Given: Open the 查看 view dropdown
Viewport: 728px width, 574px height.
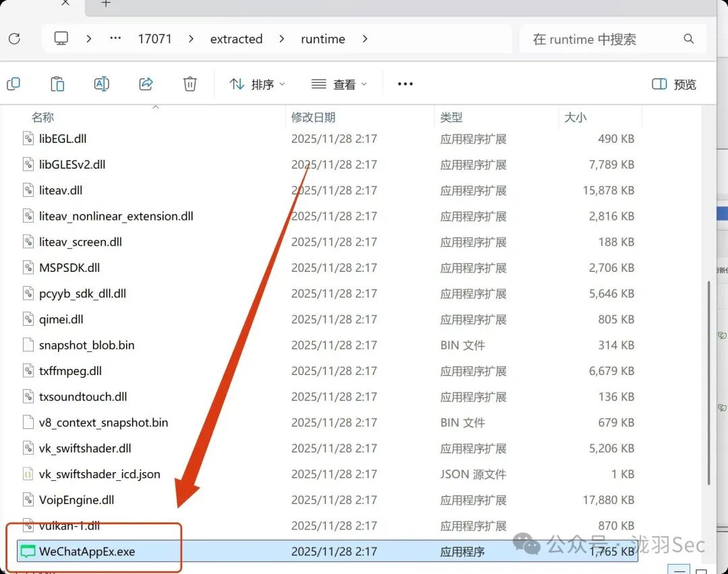Looking at the screenshot, I should pyautogui.click(x=339, y=84).
